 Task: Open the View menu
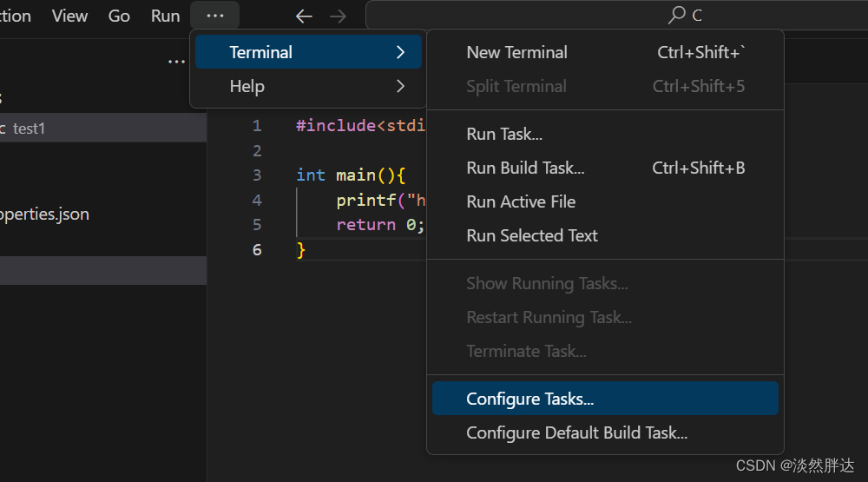coord(69,16)
